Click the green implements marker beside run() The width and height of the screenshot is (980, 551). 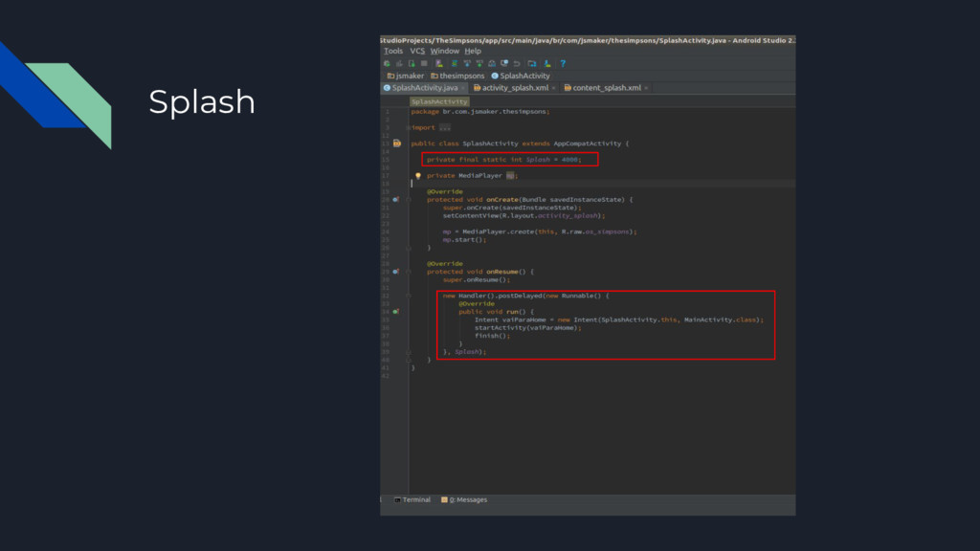tap(395, 311)
